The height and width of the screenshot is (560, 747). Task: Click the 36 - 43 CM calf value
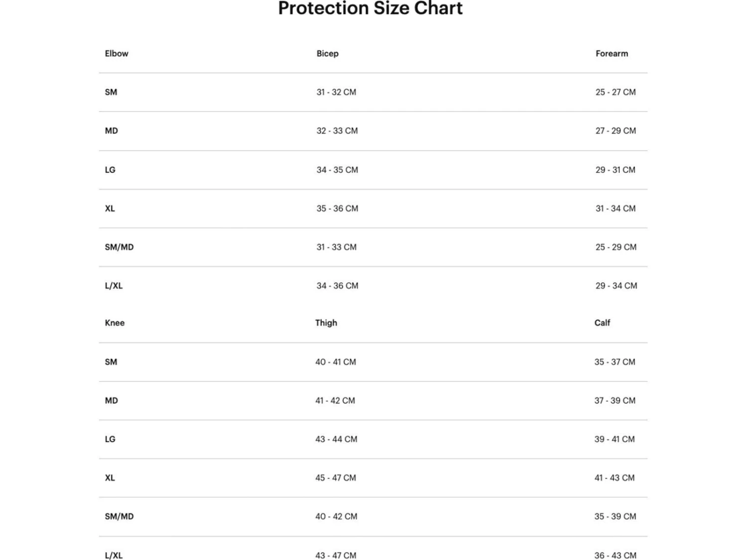pos(615,555)
